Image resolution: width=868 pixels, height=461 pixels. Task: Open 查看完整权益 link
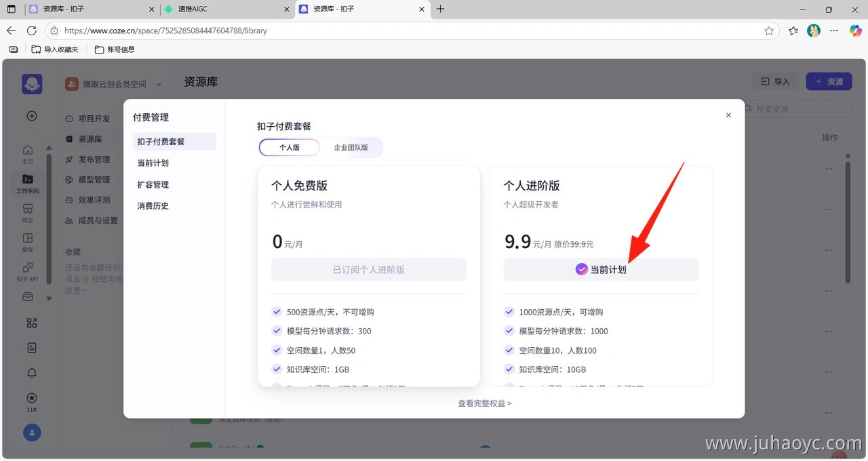485,403
